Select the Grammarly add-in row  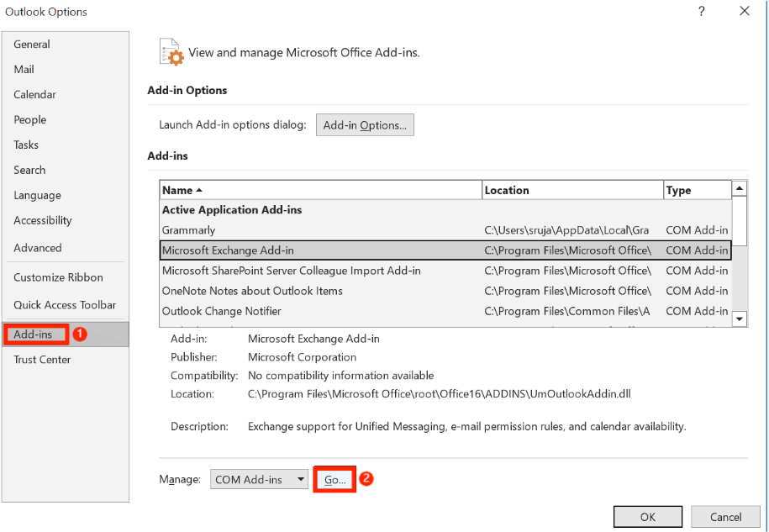445,230
